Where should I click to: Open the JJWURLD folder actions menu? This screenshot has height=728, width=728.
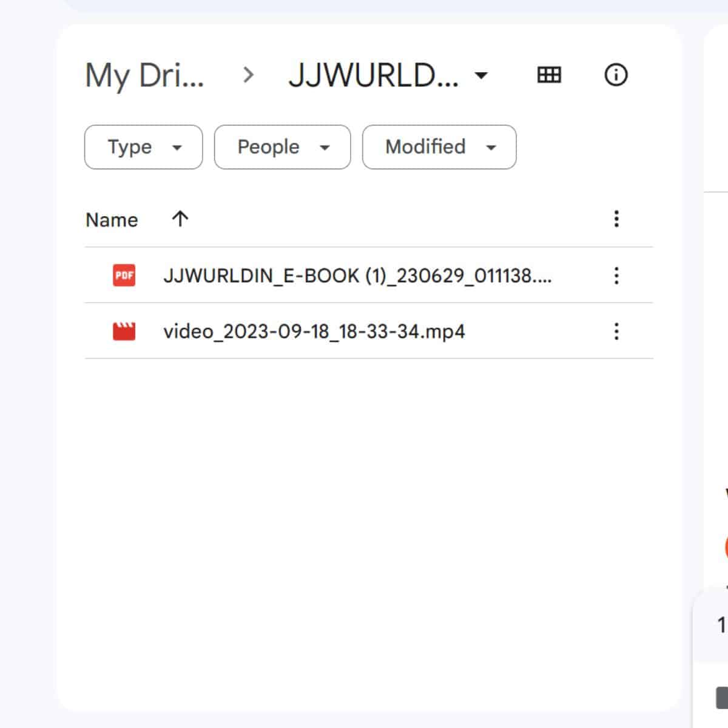click(481, 76)
